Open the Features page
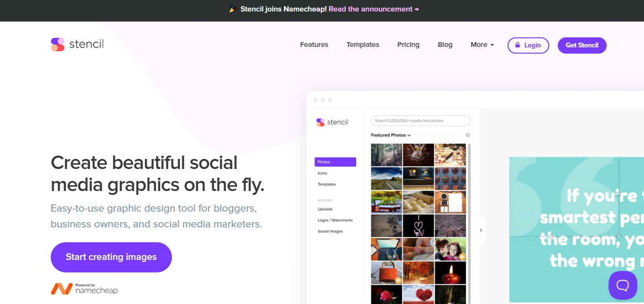644x304 pixels. 314,45
